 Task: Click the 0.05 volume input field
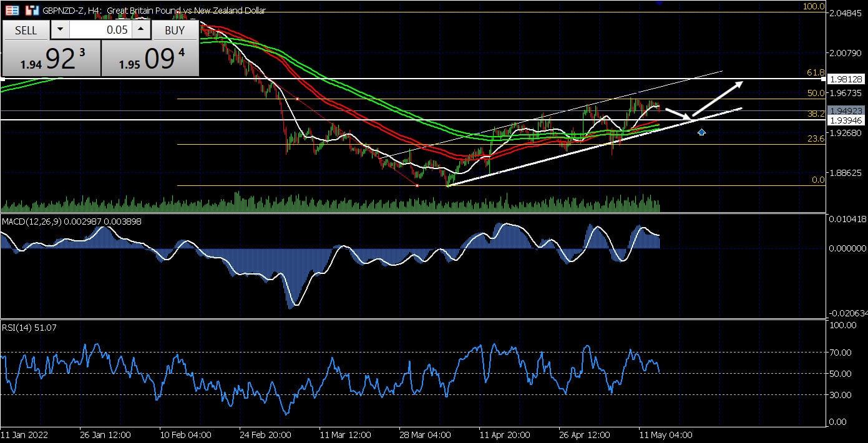(100, 30)
